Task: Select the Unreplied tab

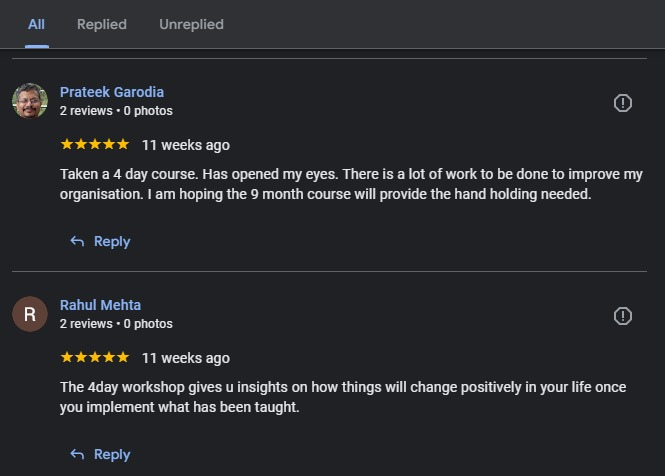Action: click(x=191, y=24)
